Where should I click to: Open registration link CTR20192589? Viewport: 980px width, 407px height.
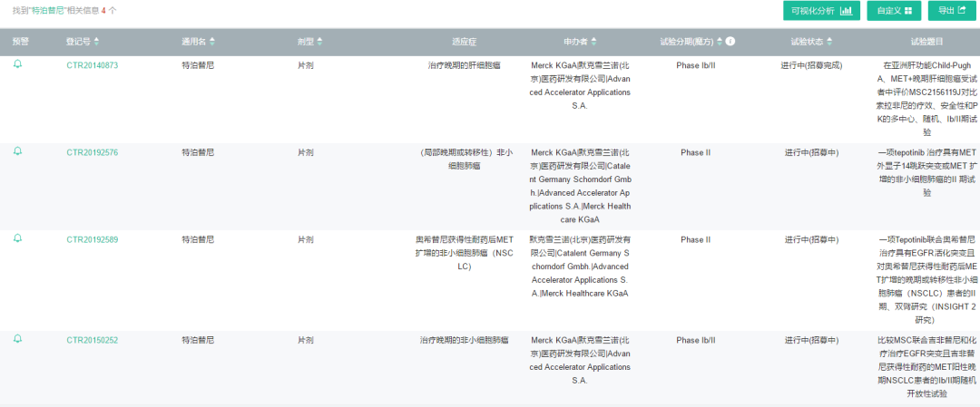[x=92, y=239]
